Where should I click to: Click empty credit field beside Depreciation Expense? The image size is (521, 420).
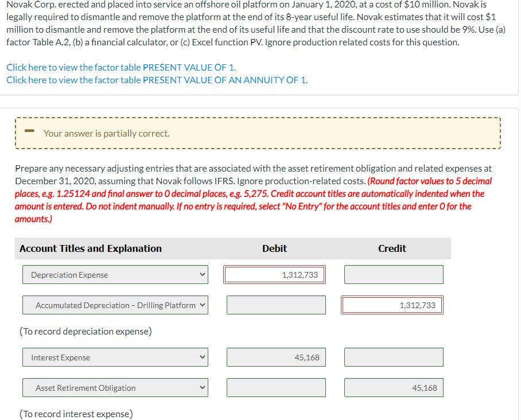tap(393, 274)
